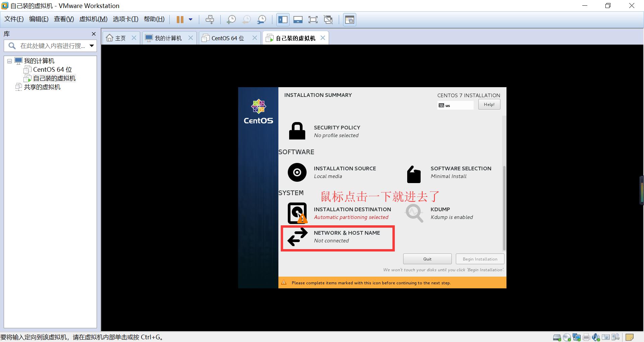Collapse the 我的计算机 tree node

(x=9, y=61)
